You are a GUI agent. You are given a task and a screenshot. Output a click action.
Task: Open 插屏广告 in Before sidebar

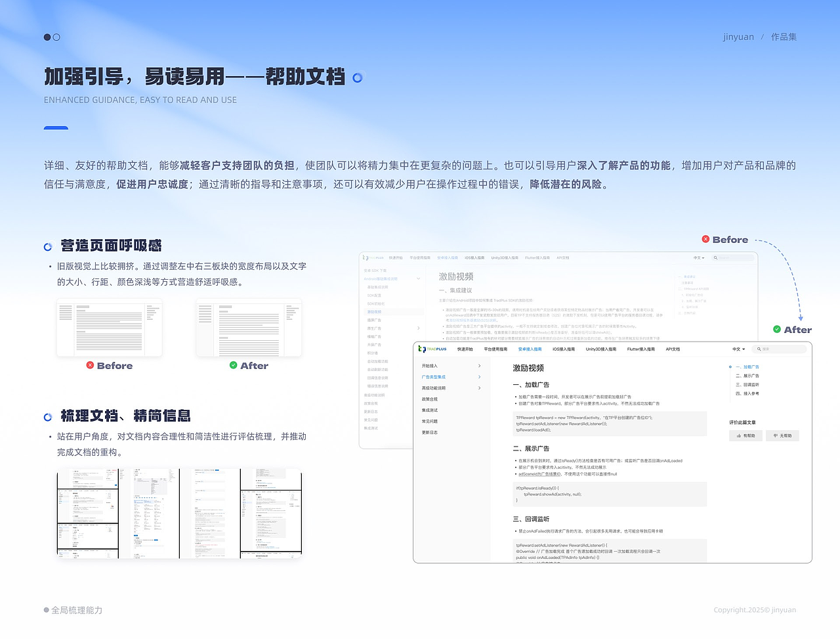click(374, 320)
